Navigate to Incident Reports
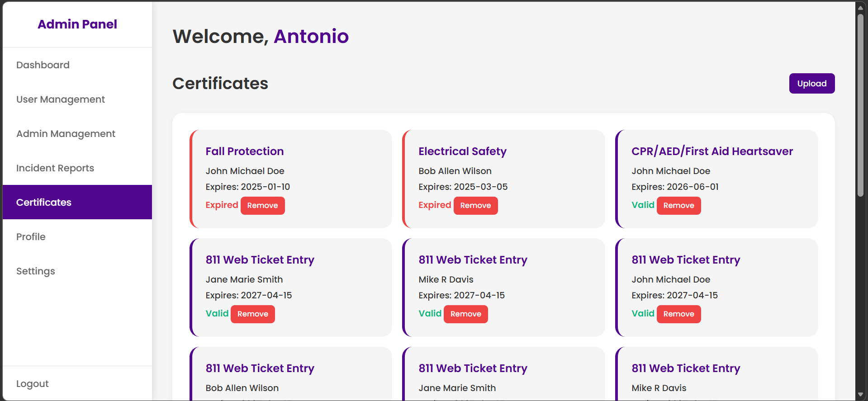Viewport: 868px width, 401px height. coord(55,168)
